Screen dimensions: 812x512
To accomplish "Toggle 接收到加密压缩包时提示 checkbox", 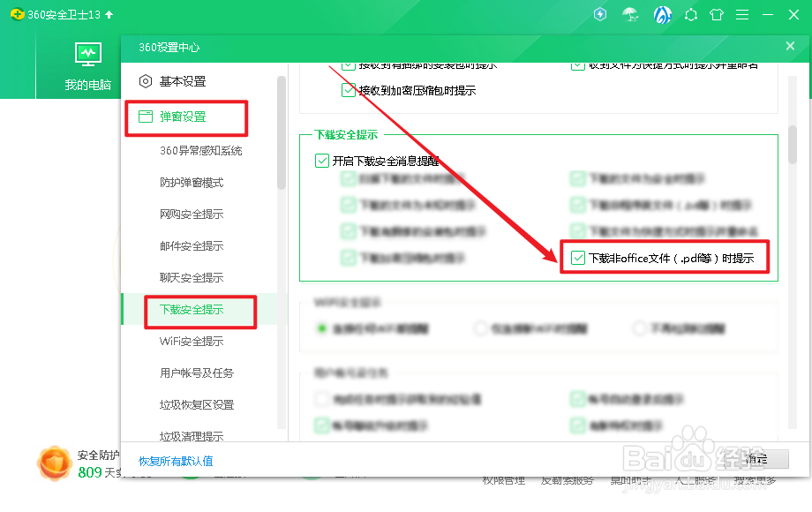I will (x=349, y=91).
